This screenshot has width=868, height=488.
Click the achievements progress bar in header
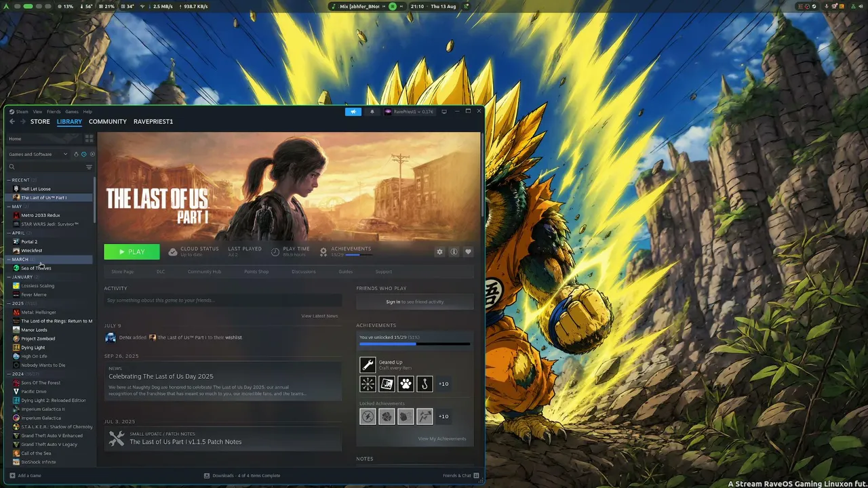[x=358, y=255]
